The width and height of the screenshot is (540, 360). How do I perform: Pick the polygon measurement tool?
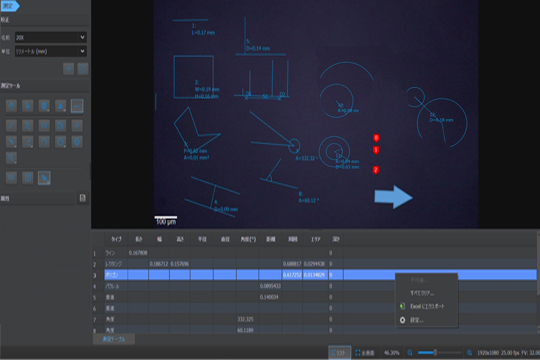pyautogui.click(x=61, y=125)
